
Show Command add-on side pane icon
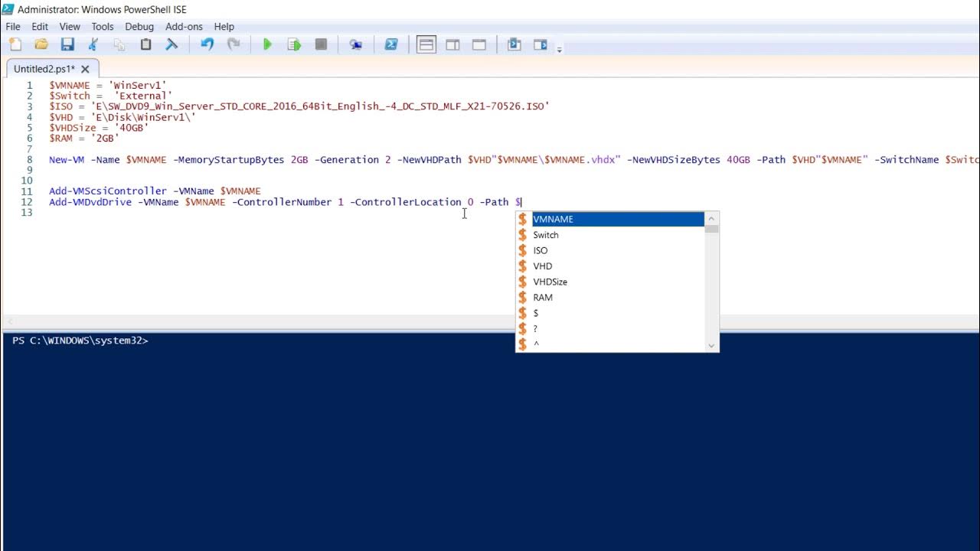tap(541, 44)
